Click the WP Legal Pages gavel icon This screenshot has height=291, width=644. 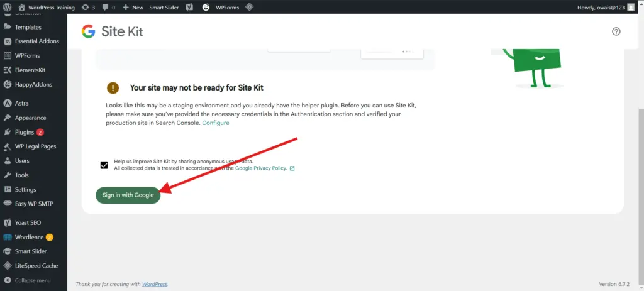click(7, 146)
